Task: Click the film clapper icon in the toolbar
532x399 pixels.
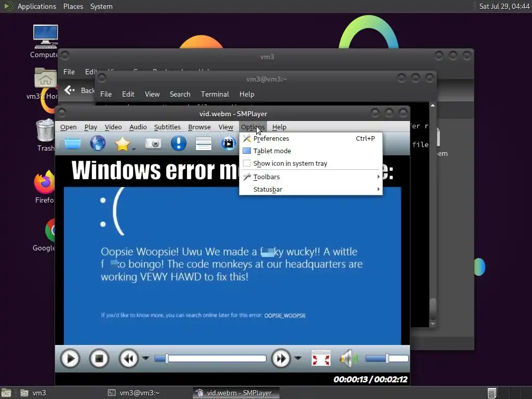Action: (229, 143)
